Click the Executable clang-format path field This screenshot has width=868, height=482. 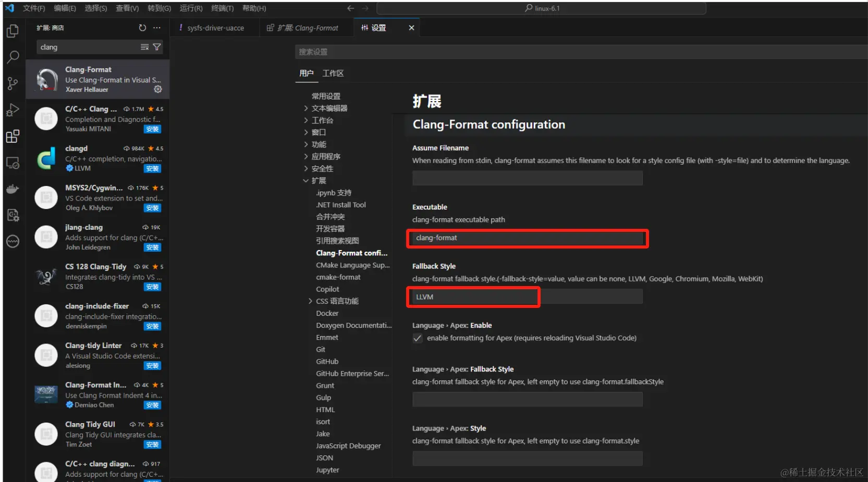(x=528, y=238)
